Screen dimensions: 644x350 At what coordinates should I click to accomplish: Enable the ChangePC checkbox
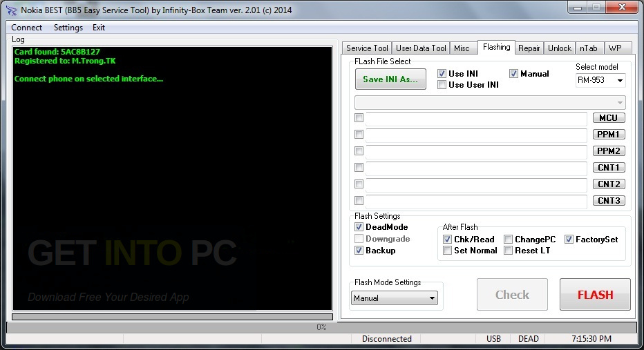(508, 240)
